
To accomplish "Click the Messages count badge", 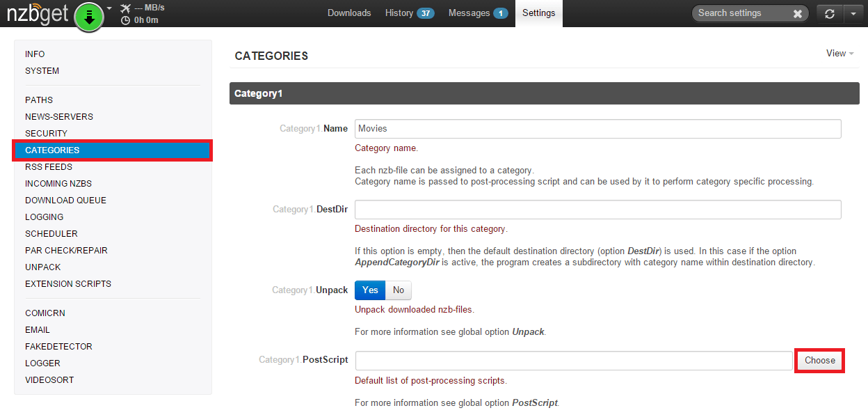I will 500,13.
